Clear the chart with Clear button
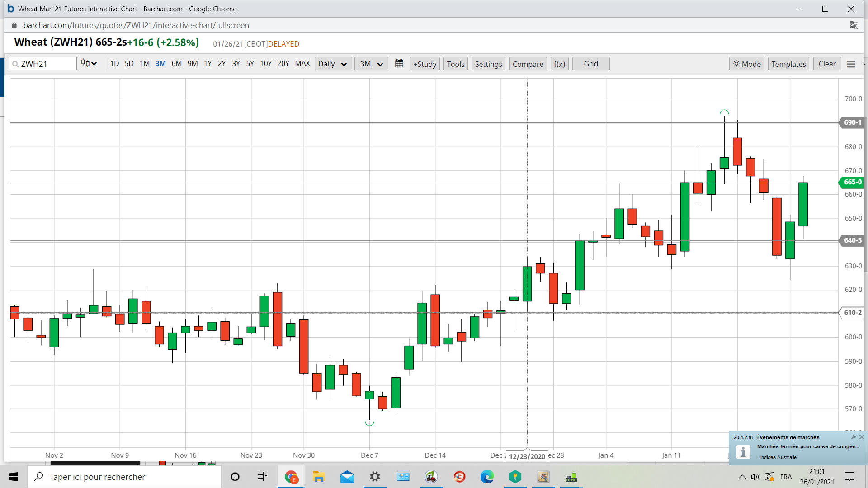868x488 pixels. pos(827,64)
